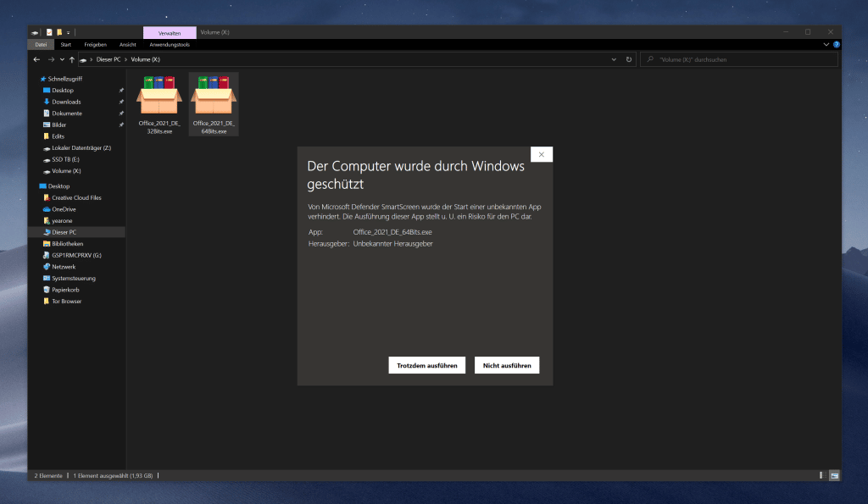Select Volume (X:) in the address breadcrumb
Screen dimensions: 868x504
click(146, 59)
